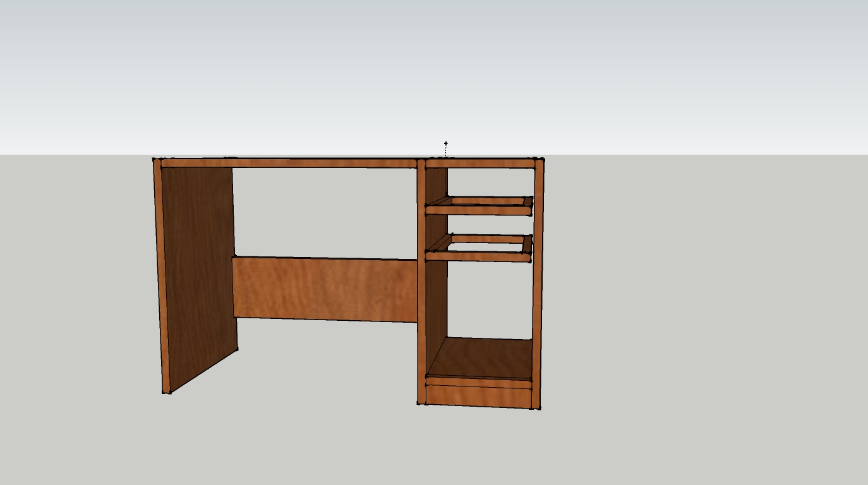The image size is (868, 485).
Task: Click the top rail above the drawer cabinet
Action: [x=480, y=164]
